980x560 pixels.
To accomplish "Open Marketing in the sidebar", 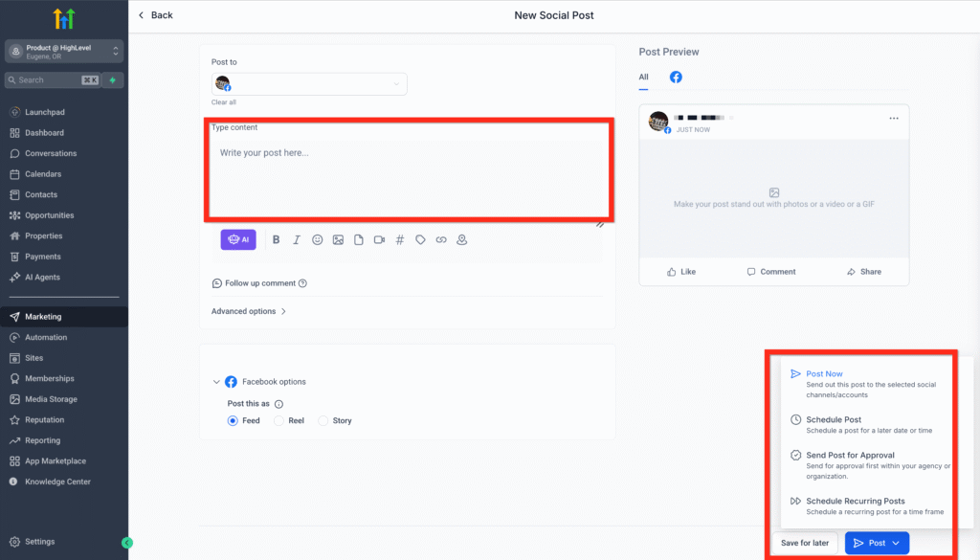I will [43, 317].
